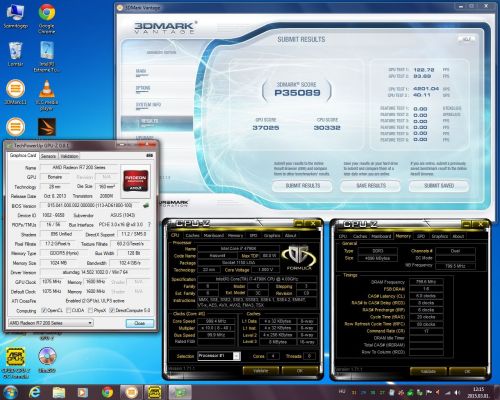Click the network icon in system tray
Image resolution: width=500 pixels, height=400 pixels.
tap(448, 393)
